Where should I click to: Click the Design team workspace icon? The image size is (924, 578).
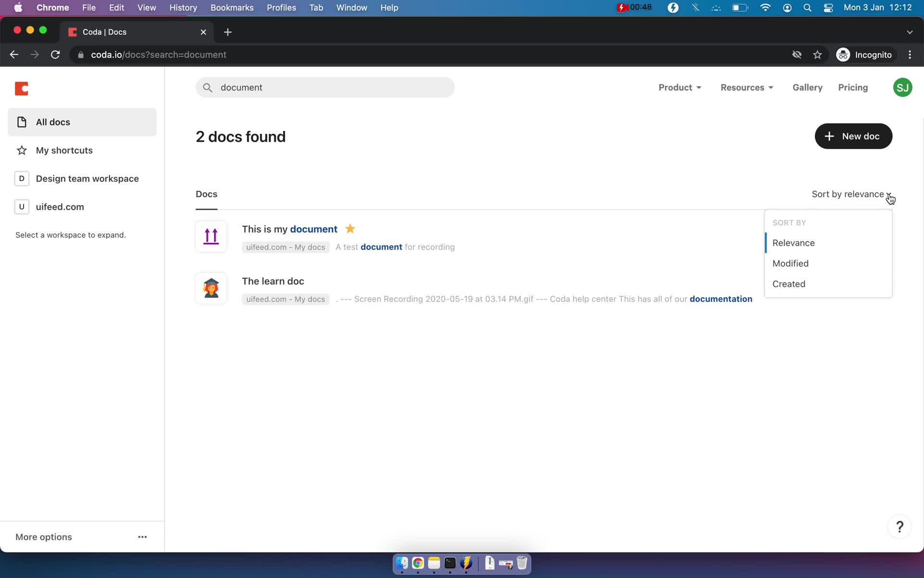point(22,178)
